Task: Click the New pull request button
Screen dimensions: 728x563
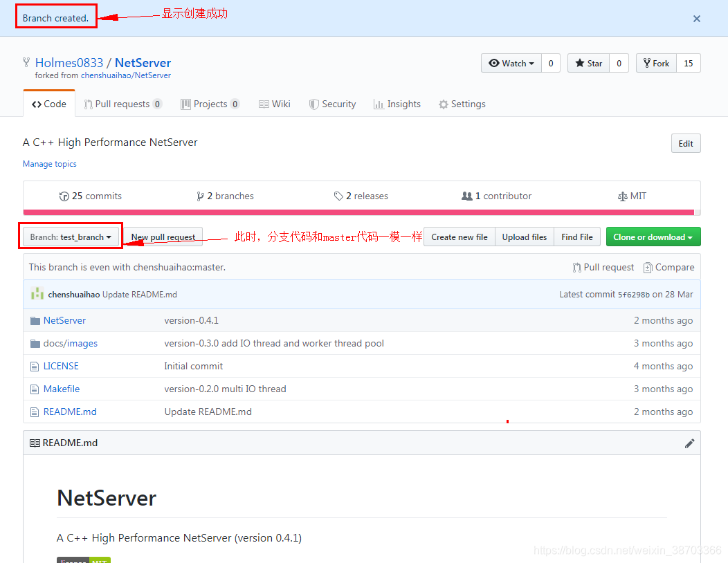Action: pyautogui.click(x=163, y=237)
